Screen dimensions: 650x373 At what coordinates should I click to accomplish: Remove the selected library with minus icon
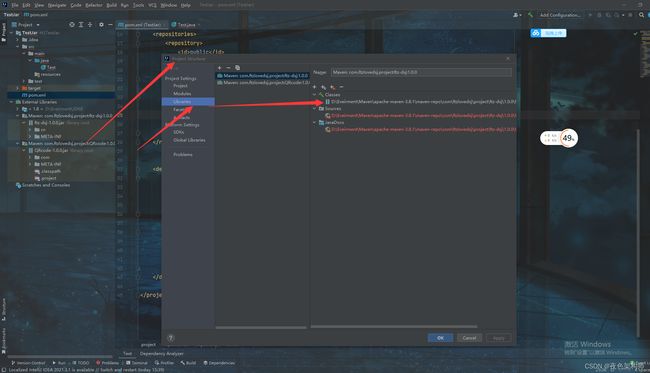click(x=228, y=68)
